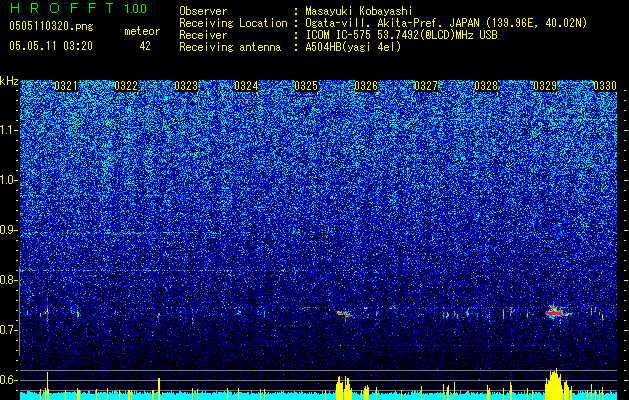Select the Ogata-vill. Akita-Pref. JAPAN location text
This screenshot has width=629, height=400.
(446, 23)
